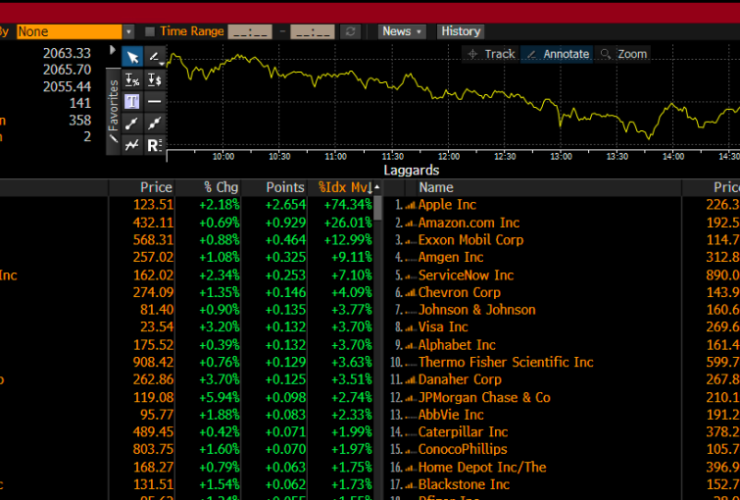Click the refresh icon beside time range
Viewport: 740px width, 500px height.
pyautogui.click(x=350, y=32)
